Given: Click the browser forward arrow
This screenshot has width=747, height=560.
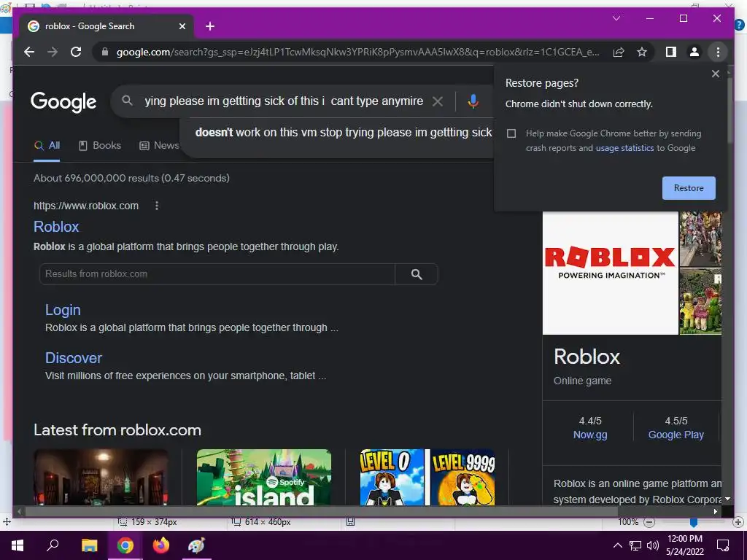Looking at the screenshot, I should tap(53, 52).
